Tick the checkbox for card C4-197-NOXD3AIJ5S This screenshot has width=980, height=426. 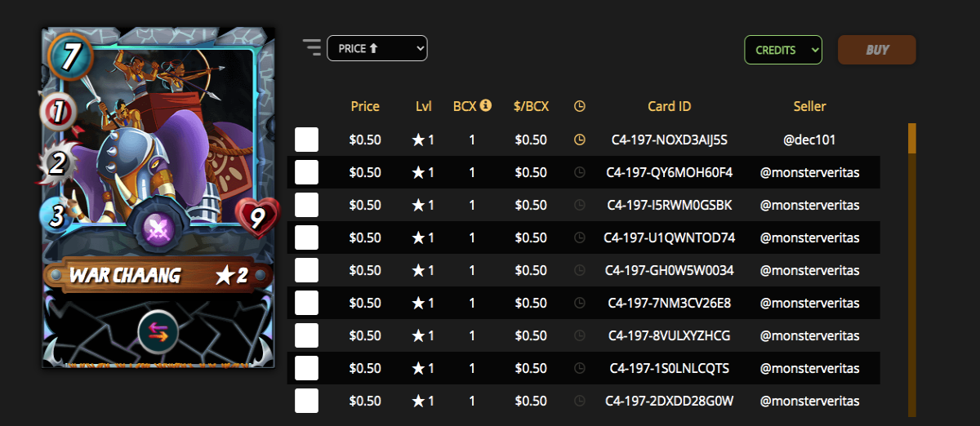(x=307, y=140)
